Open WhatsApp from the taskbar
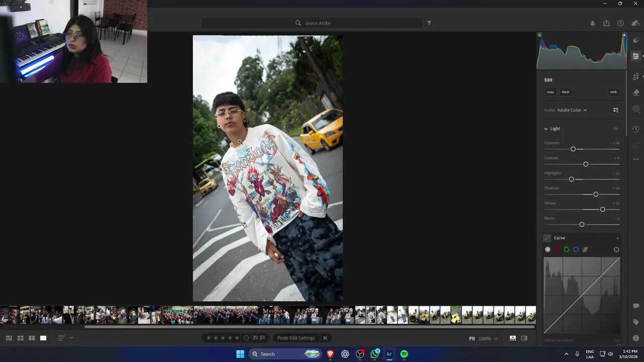The height and width of the screenshot is (362, 644). tap(375, 354)
